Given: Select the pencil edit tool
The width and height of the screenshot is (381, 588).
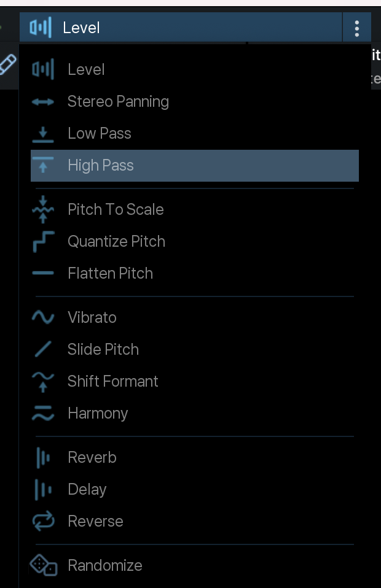Looking at the screenshot, I should coord(7,63).
